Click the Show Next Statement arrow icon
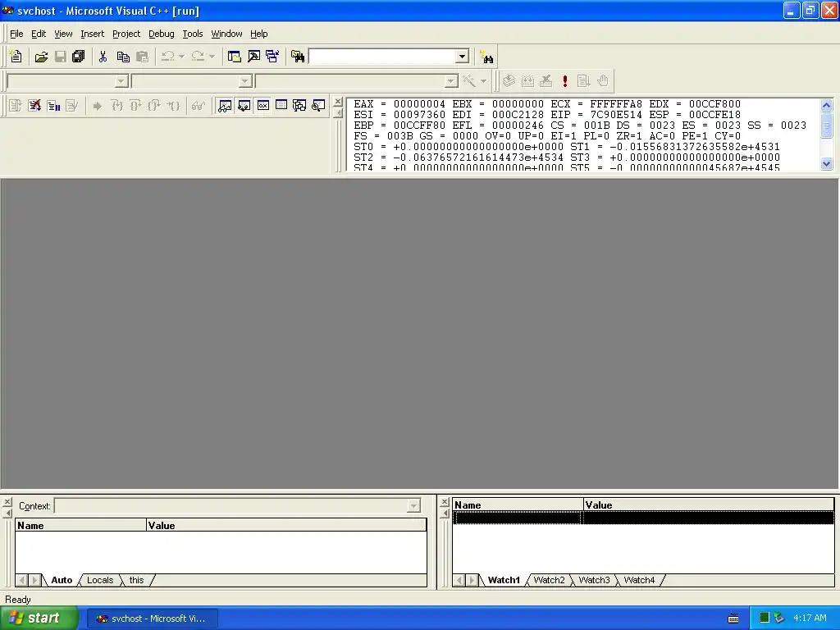Viewport: 840px width, 630px height. [x=97, y=106]
